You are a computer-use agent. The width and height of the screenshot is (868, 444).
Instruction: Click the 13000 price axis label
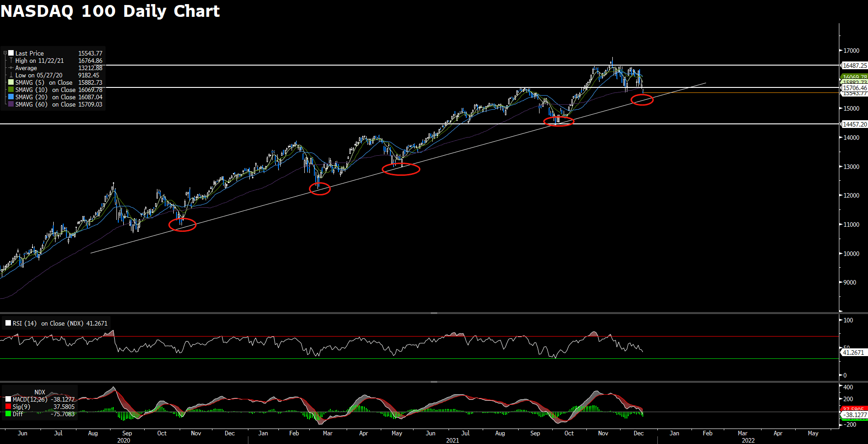click(851, 167)
